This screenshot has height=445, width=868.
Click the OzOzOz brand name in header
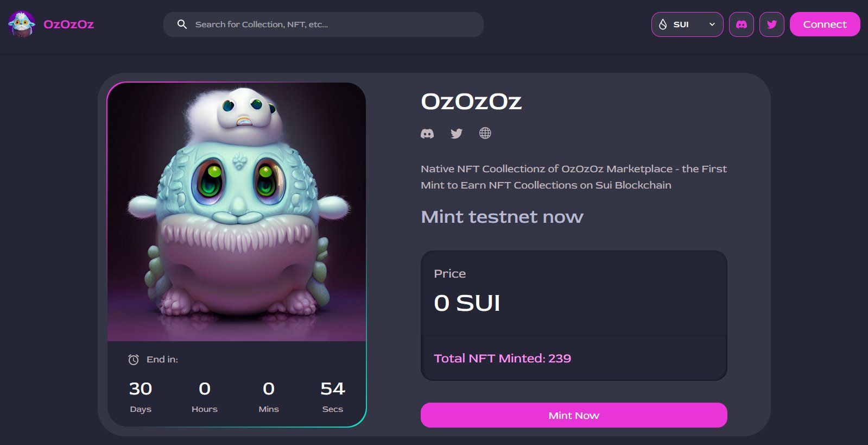coord(69,24)
